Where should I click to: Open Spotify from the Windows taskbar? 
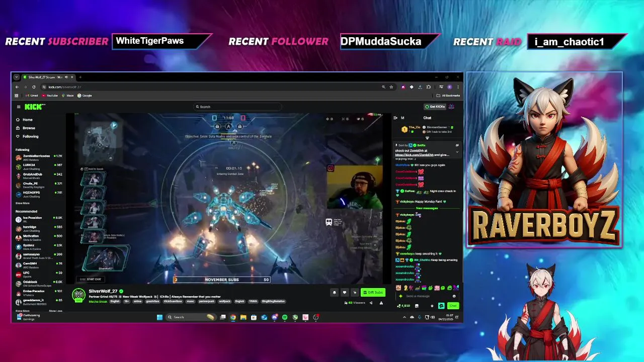coord(285,317)
